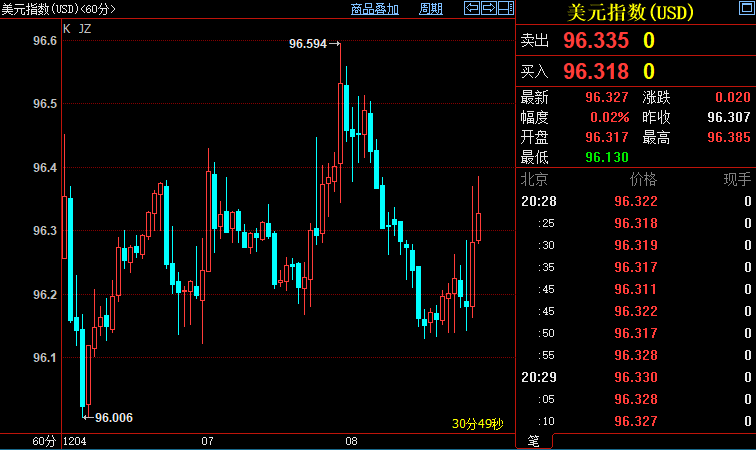Select the 07 date marker on the time axis
756x450 pixels.
coord(208,441)
